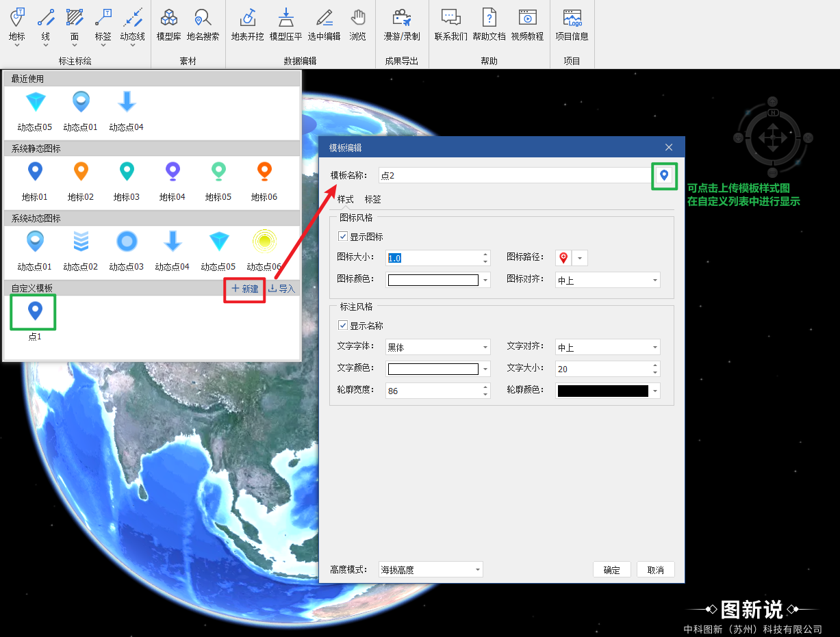
Task: Click 新建 to create custom template
Action: (245, 289)
